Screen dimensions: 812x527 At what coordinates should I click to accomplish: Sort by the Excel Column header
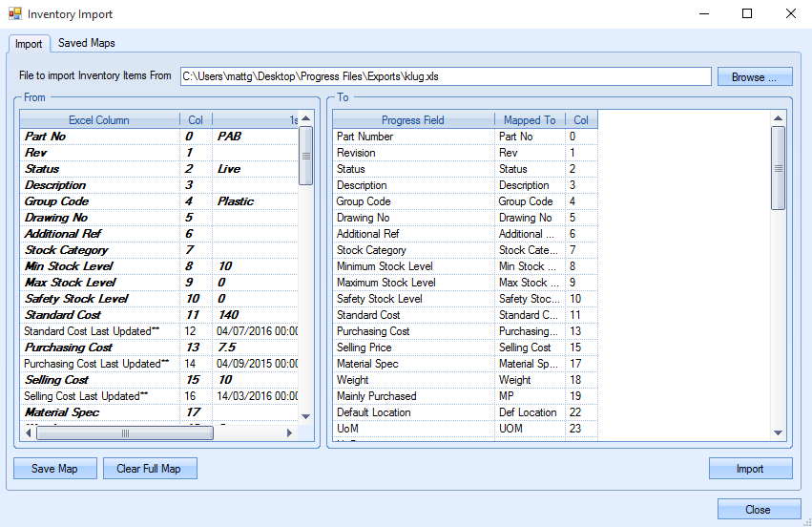99,120
